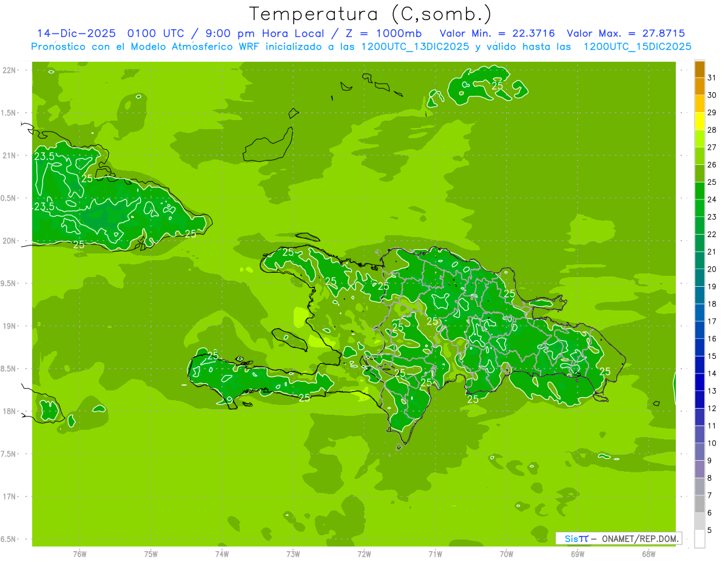Pick the purple swatch between 8 and 9

click(699, 470)
